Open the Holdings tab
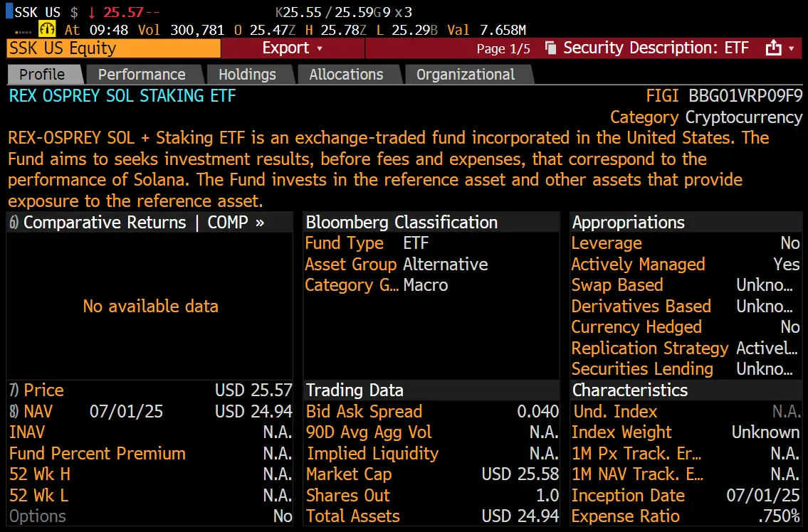This screenshot has height=532, width=808. point(248,74)
